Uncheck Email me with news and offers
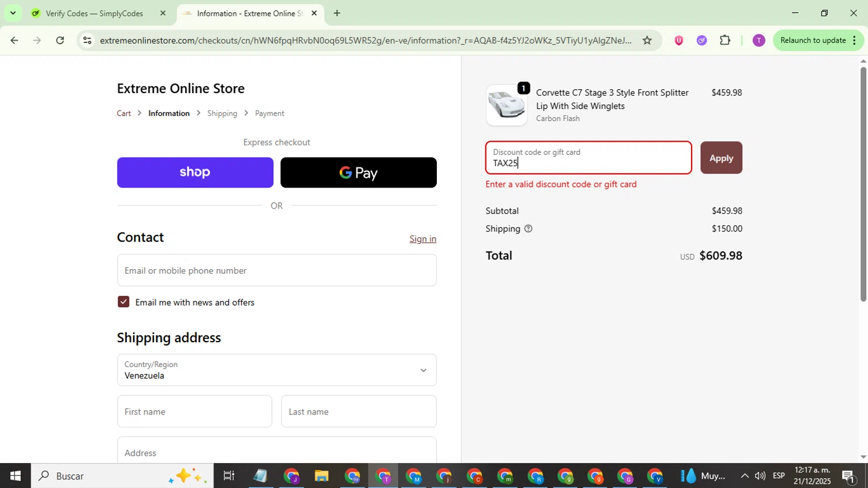868x488 pixels. (x=123, y=302)
